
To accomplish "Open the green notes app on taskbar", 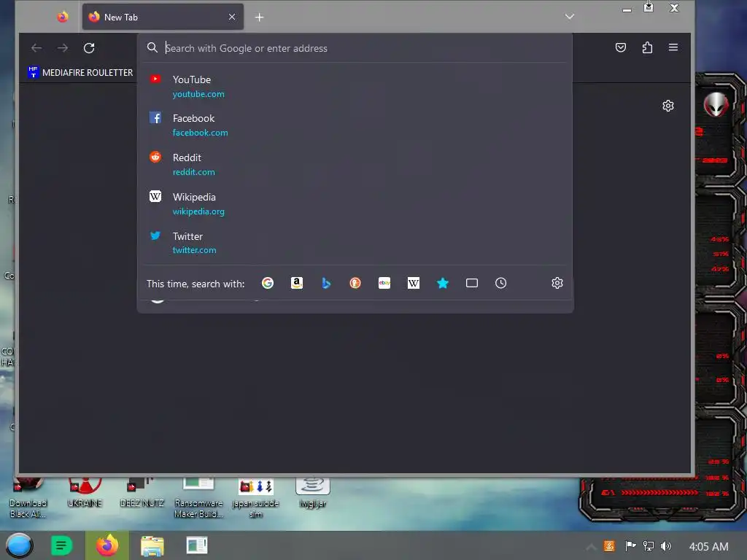I will coord(61,545).
